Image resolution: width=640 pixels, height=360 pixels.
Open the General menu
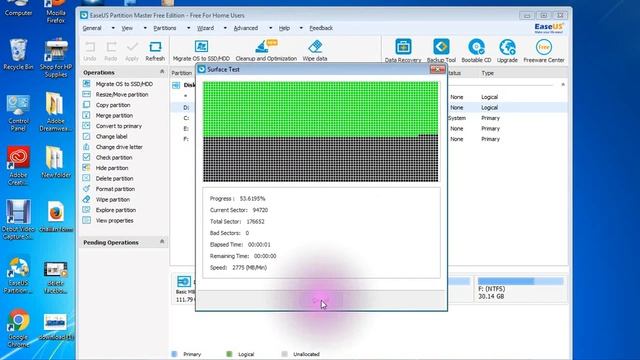point(92,28)
